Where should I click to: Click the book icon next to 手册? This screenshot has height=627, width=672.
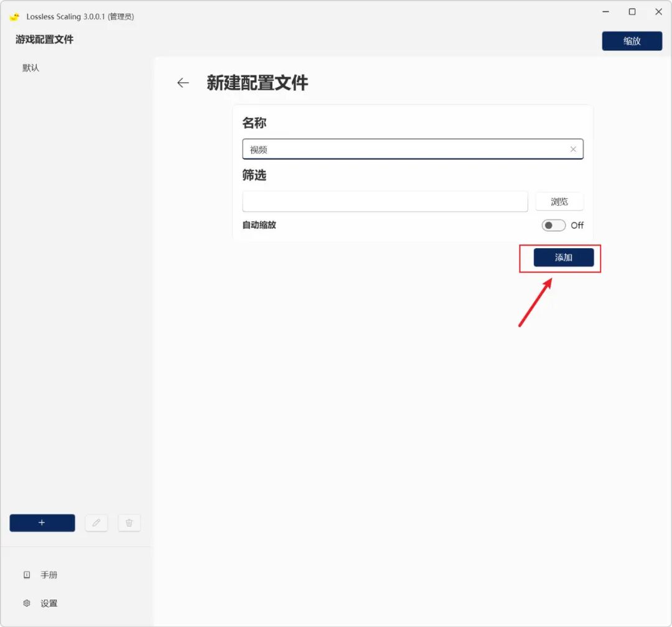[26, 574]
